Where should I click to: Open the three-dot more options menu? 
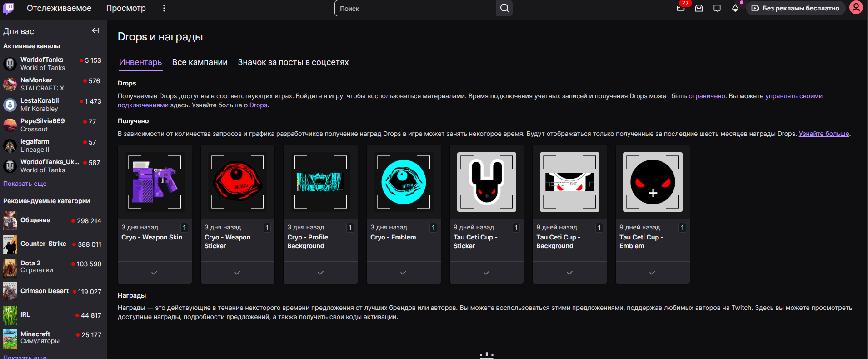[164, 8]
